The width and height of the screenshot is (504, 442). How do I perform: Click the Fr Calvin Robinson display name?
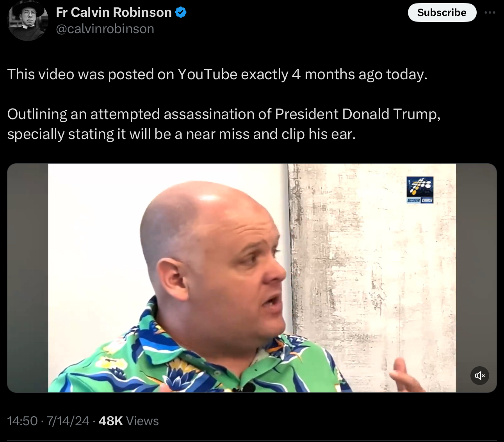[114, 12]
